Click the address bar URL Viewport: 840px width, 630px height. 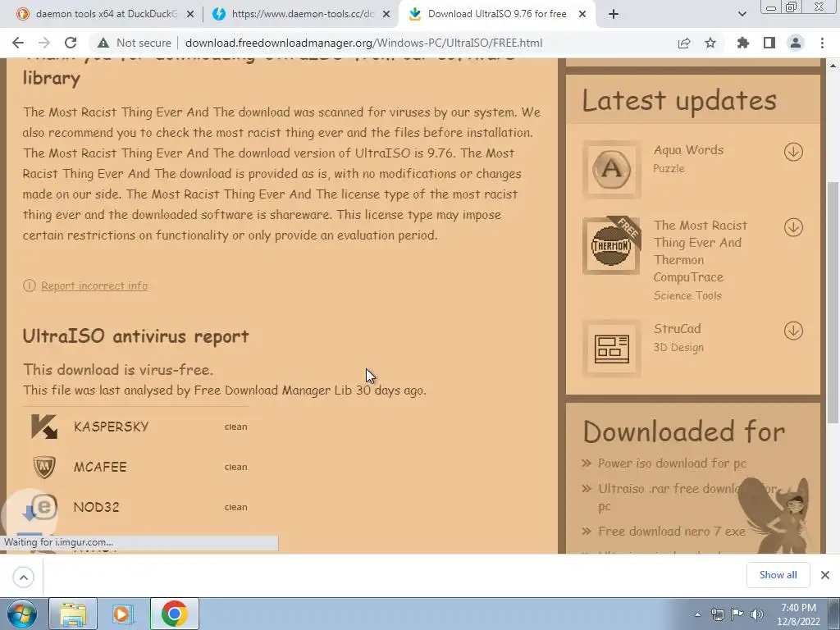(363, 43)
